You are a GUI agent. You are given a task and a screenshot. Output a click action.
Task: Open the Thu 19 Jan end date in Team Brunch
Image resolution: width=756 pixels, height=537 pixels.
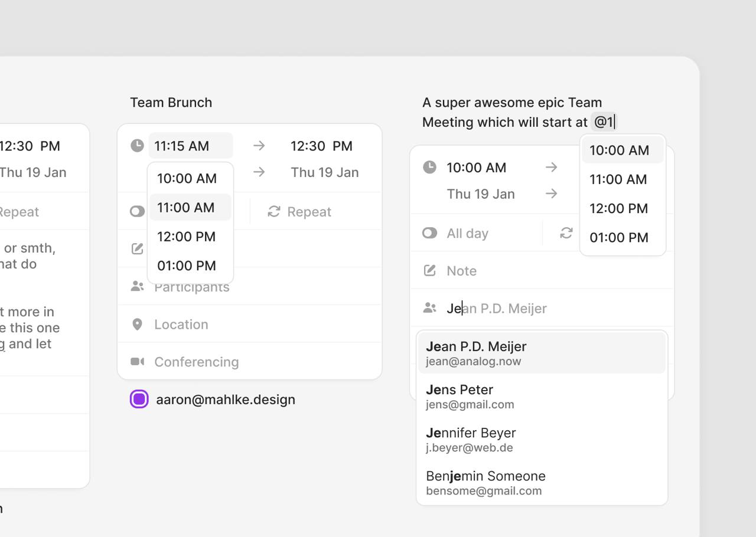[325, 172]
